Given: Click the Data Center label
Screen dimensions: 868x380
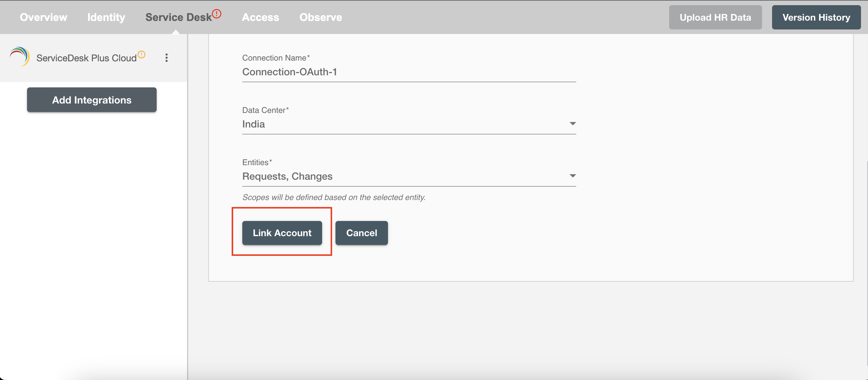Looking at the screenshot, I should tap(265, 110).
